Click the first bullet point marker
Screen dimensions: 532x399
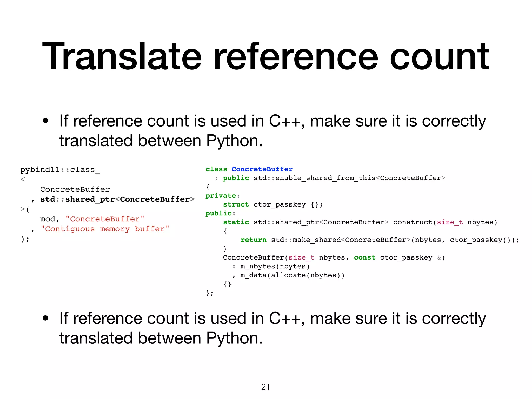[46, 121]
